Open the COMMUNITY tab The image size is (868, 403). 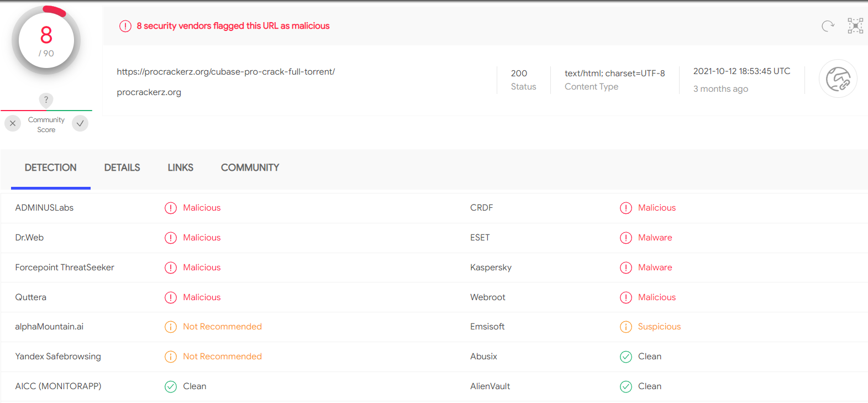pyautogui.click(x=250, y=168)
